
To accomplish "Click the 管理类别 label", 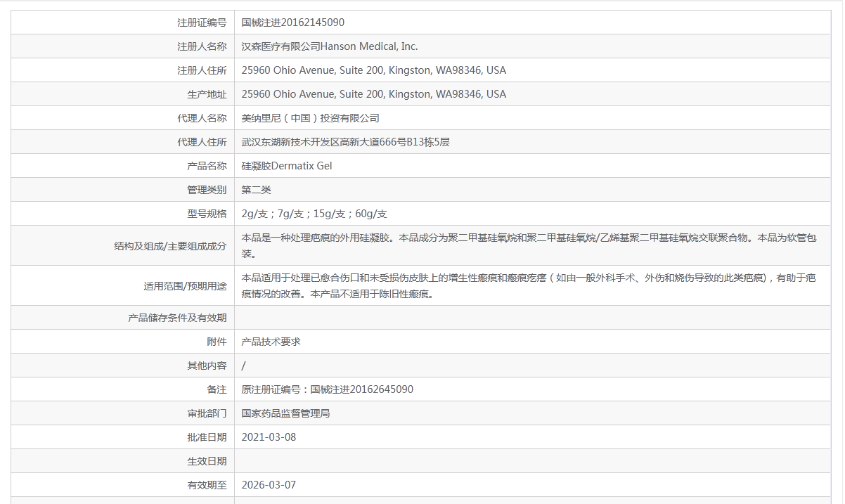I will [207, 190].
